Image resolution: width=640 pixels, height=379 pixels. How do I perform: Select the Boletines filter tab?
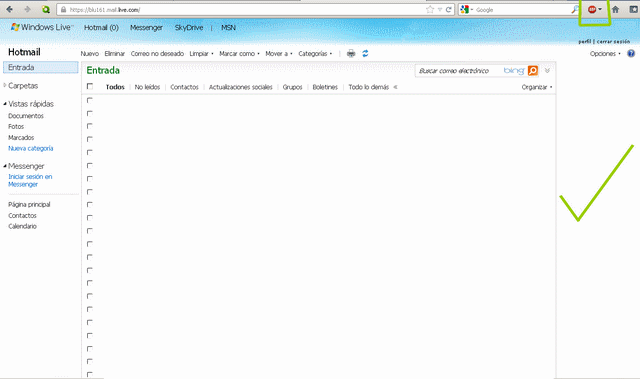[325, 87]
